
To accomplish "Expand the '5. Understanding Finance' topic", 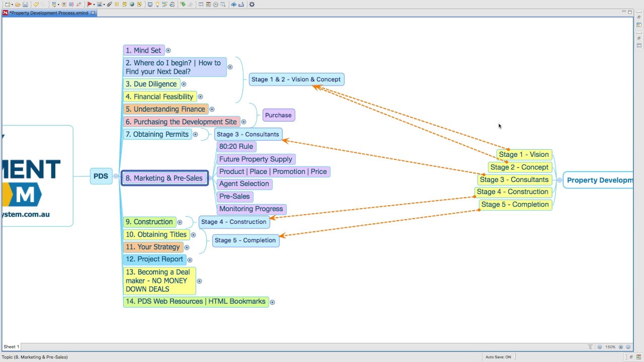I will [x=212, y=109].
